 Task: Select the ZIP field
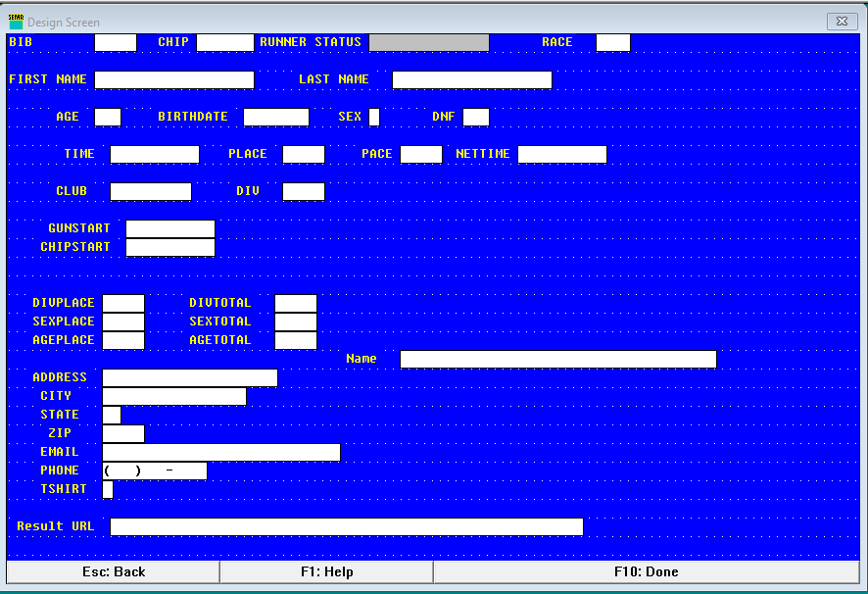pyautogui.click(x=123, y=433)
